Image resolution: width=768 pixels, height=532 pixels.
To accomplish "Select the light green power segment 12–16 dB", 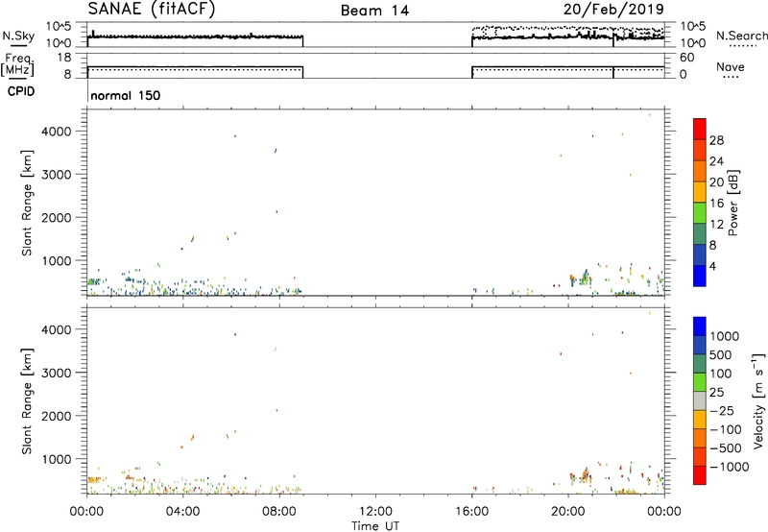I will [700, 213].
